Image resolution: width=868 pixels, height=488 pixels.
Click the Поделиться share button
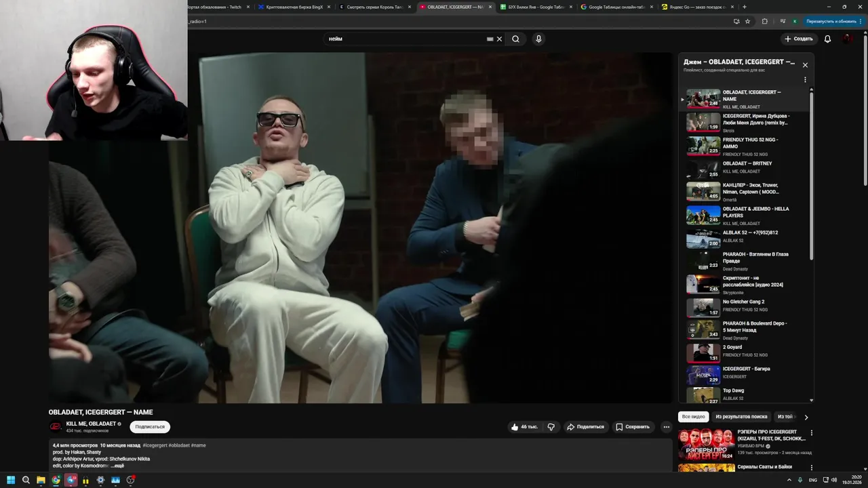[585, 427]
